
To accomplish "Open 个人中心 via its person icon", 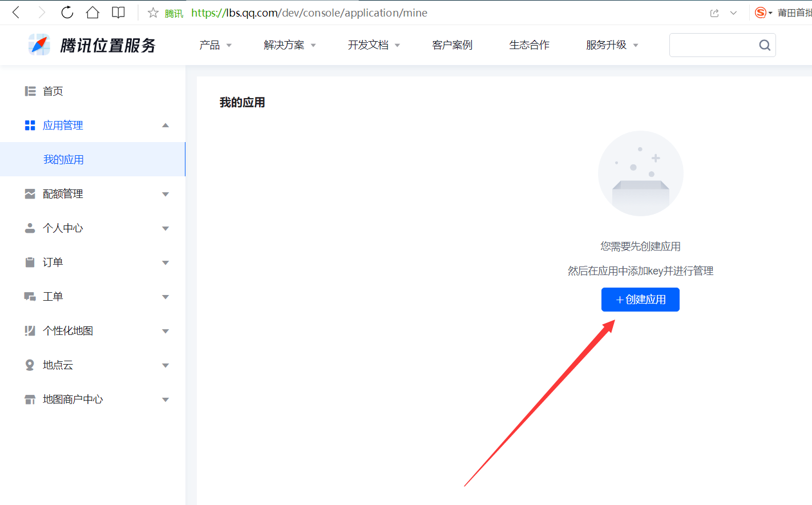I will [x=30, y=228].
